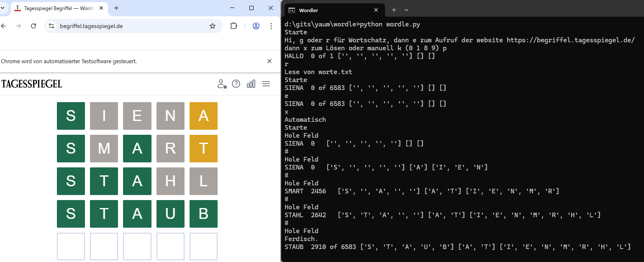
Task: Open a new Chrome tab with plus
Action: click(116, 8)
